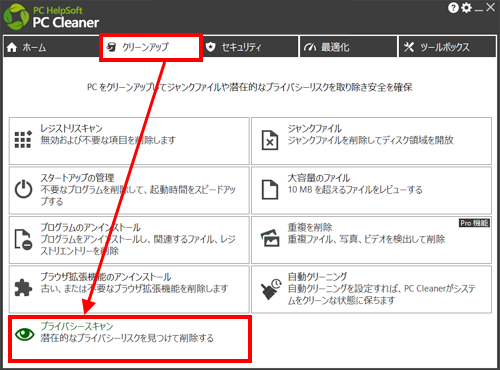Click the home house icon
The image size is (500, 370).
pos(12,47)
